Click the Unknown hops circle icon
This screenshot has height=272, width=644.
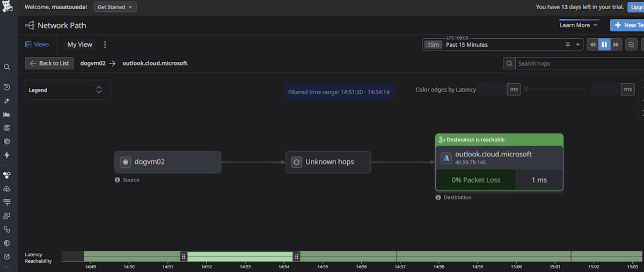pos(296,162)
